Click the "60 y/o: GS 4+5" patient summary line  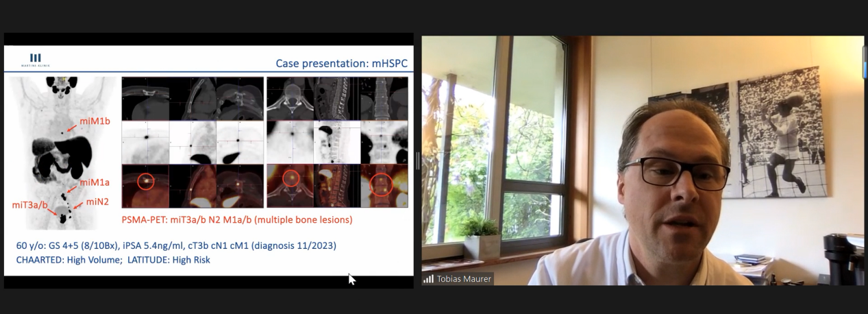176,245
